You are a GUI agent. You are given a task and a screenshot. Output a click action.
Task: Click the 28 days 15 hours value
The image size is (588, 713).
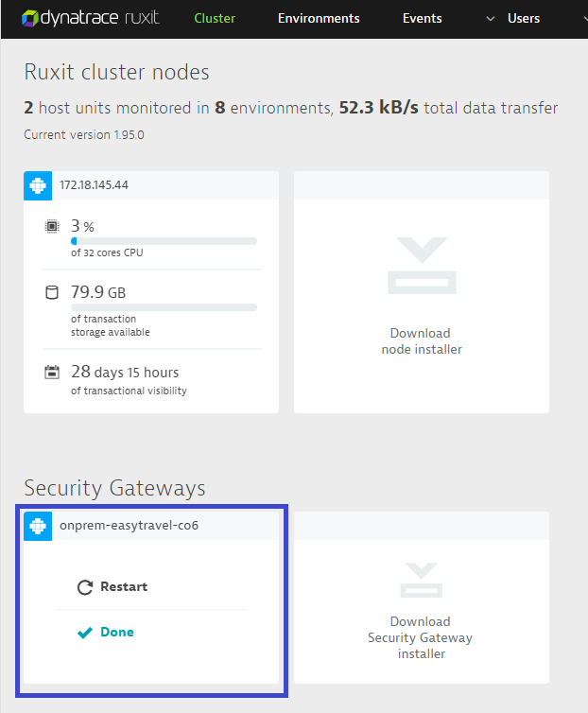coord(125,372)
